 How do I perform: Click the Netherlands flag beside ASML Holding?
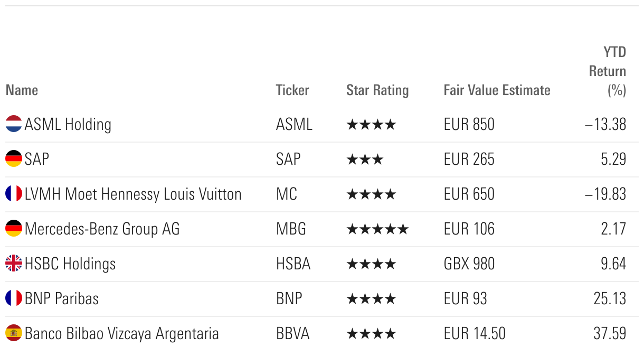tap(14, 124)
